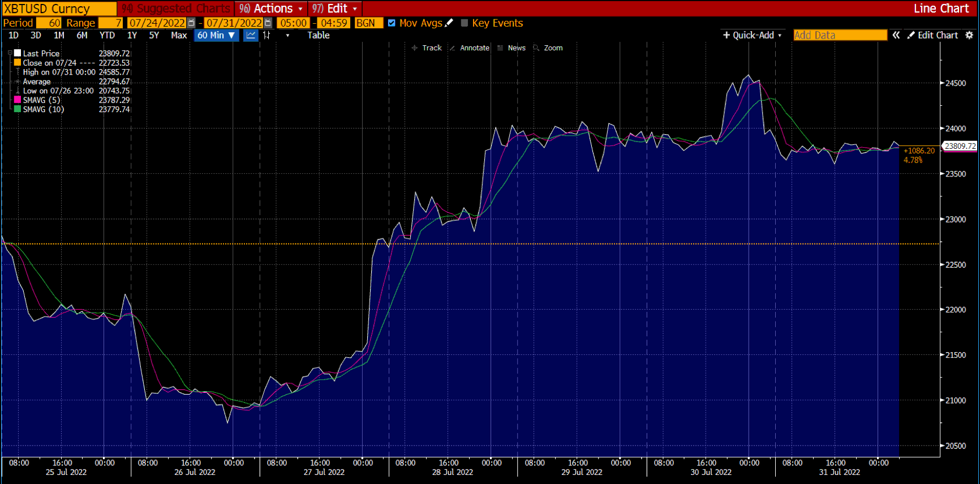Open the Actions dropdown menu
Screen dimensions: 980x484
[272, 8]
